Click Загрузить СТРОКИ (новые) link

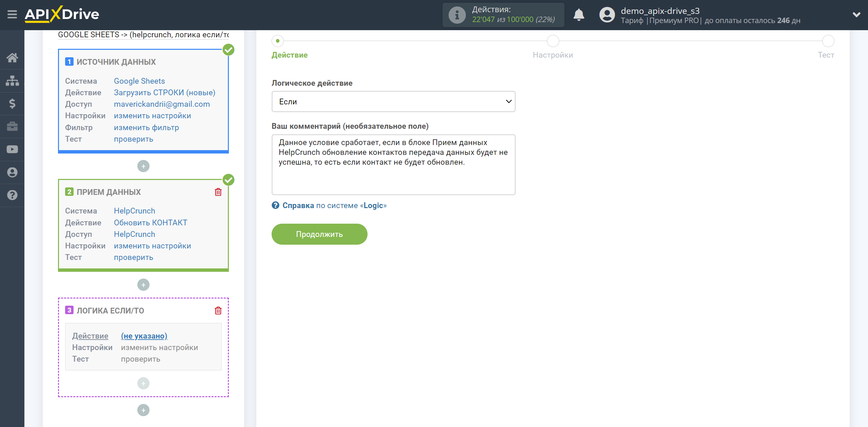[164, 93]
